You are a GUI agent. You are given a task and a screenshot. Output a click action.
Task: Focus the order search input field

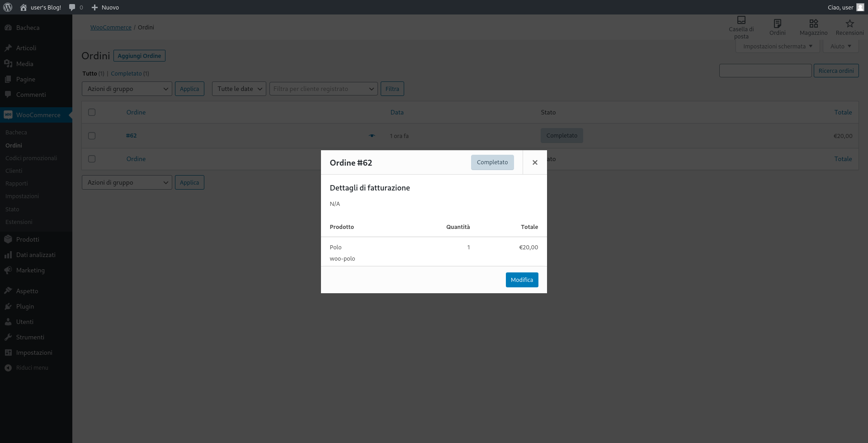point(765,71)
